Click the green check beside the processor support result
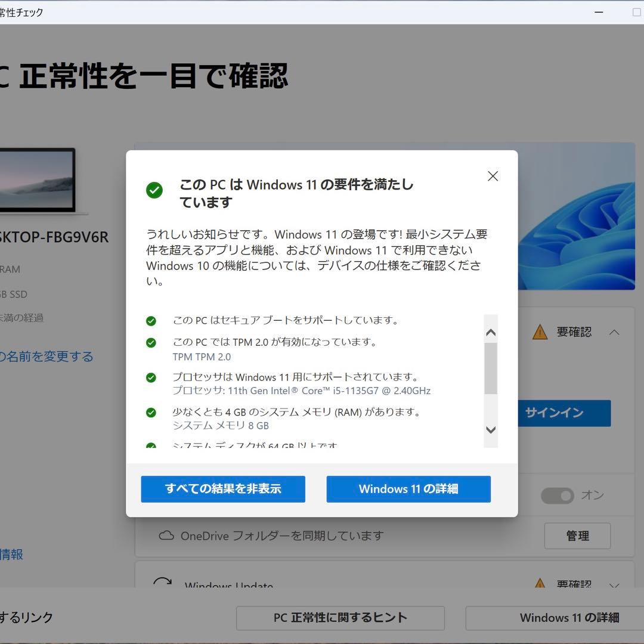The image size is (644, 644). pos(151,376)
